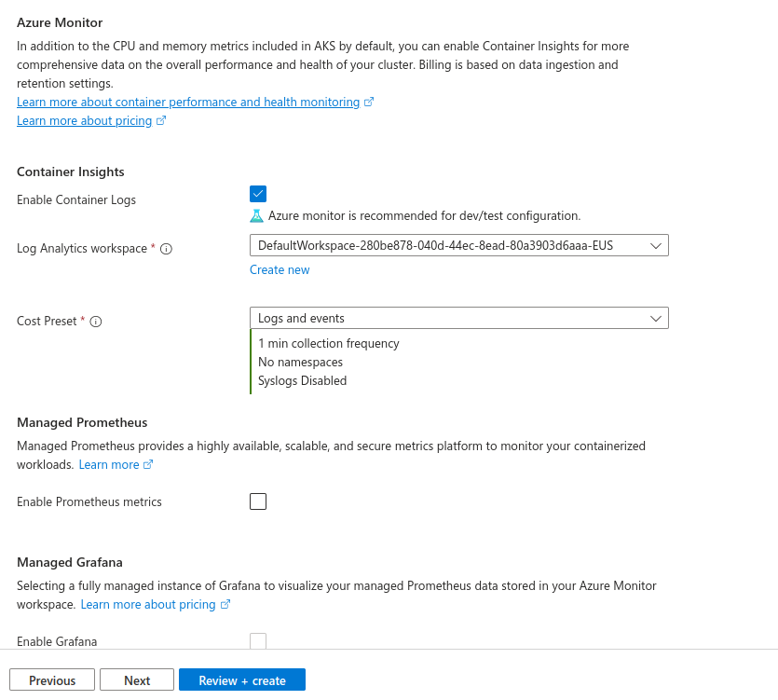The image size is (778, 700).
Task: Click external-link icon after Grafana pricing link
Action: pyautogui.click(x=225, y=605)
